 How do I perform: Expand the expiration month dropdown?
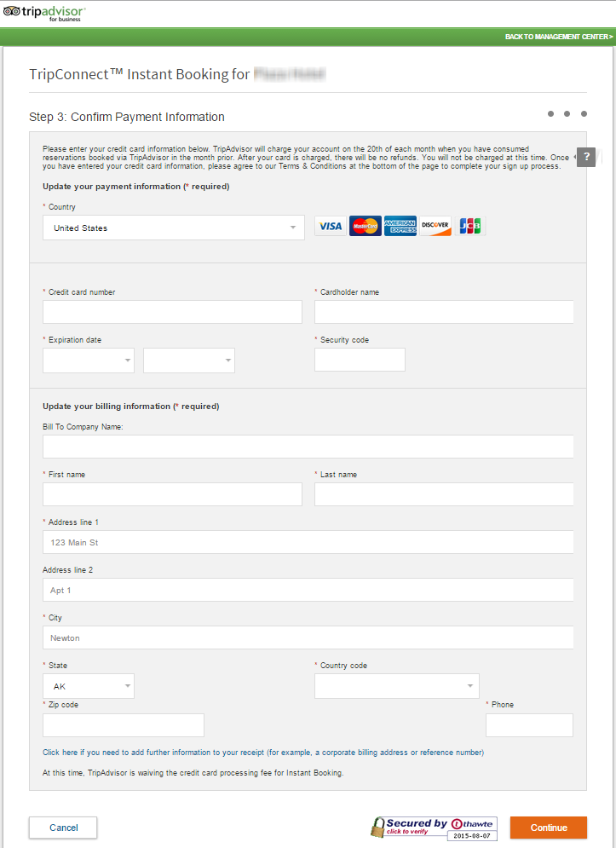click(89, 361)
